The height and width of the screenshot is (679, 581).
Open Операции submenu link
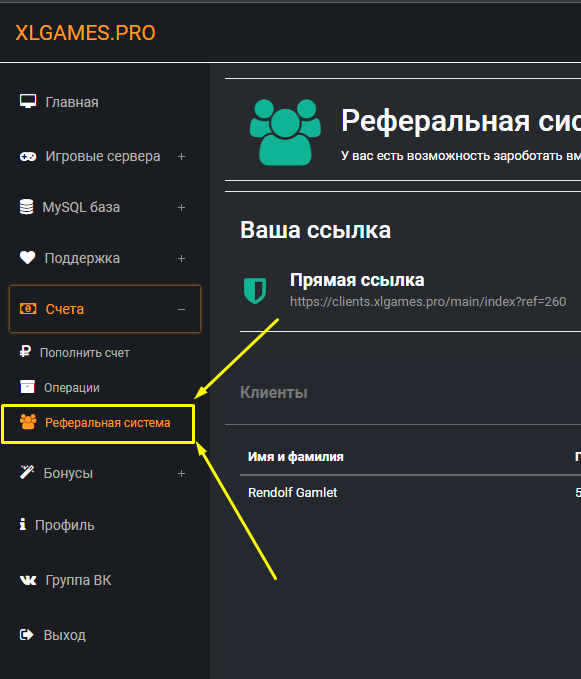coord(72,388)
